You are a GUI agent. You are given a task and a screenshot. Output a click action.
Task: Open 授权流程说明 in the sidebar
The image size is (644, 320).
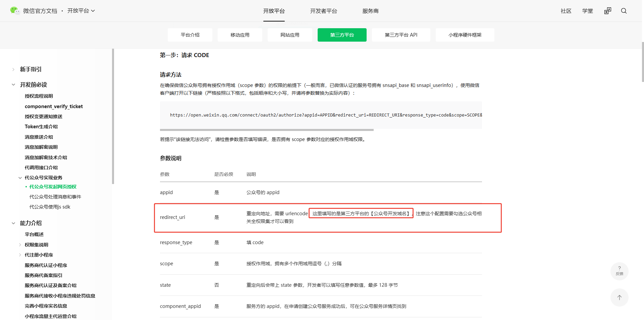coord(39,96)
